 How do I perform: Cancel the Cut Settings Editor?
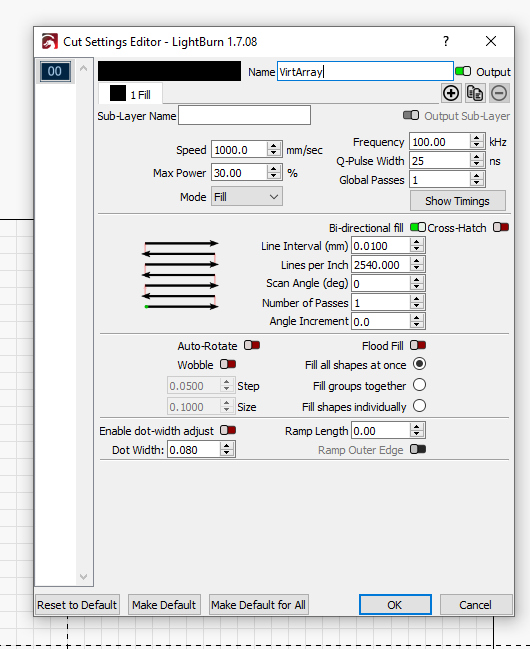[x=476, y=605]
